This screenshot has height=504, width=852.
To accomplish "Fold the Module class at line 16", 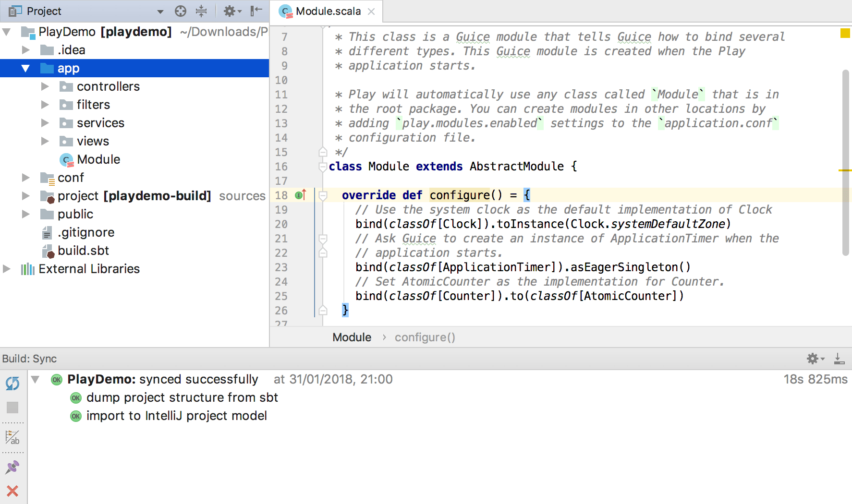I will (x=323, y=167).
